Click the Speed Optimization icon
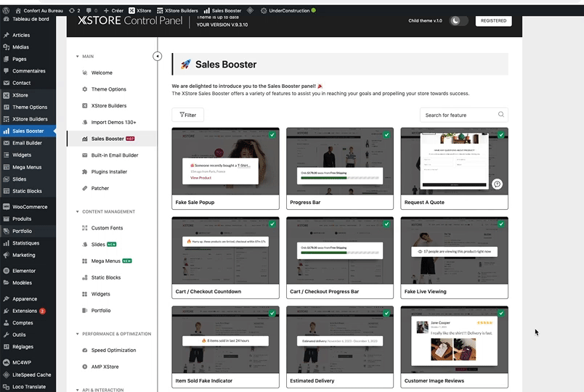The height and width of the screenshot is (392, 584). [x=84, y=351]
